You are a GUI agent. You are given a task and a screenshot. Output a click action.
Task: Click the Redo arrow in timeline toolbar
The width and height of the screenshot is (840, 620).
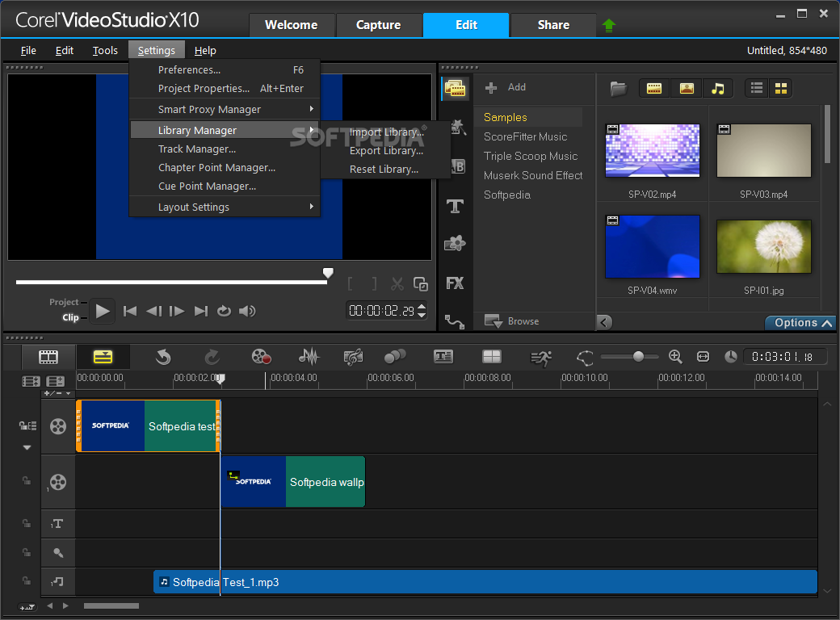[x=212, y=357]
